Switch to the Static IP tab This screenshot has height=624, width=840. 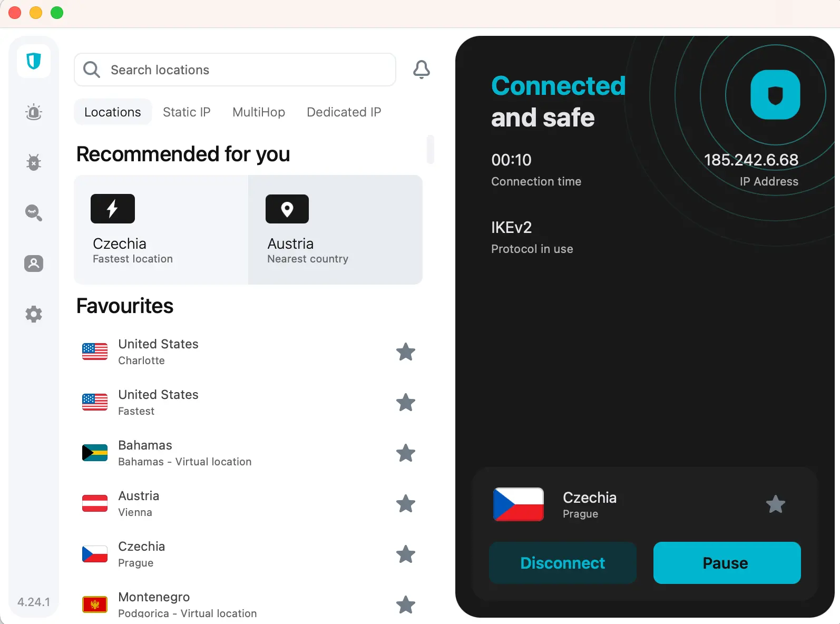pos(187,112)
